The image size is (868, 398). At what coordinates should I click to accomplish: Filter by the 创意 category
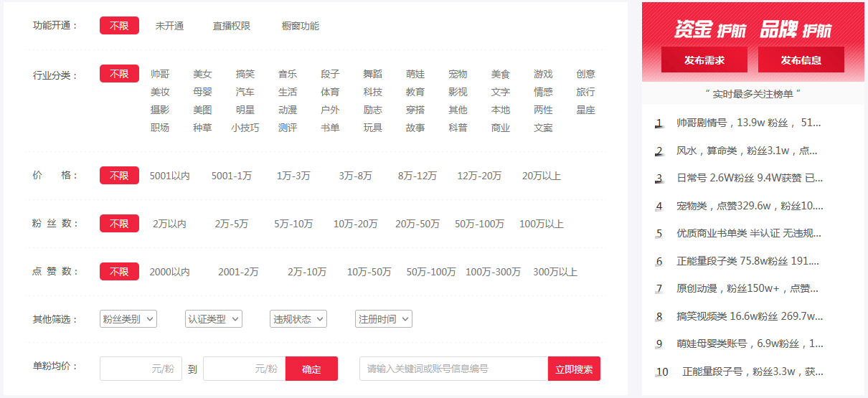pyautogui.click(x=585, y=74)
